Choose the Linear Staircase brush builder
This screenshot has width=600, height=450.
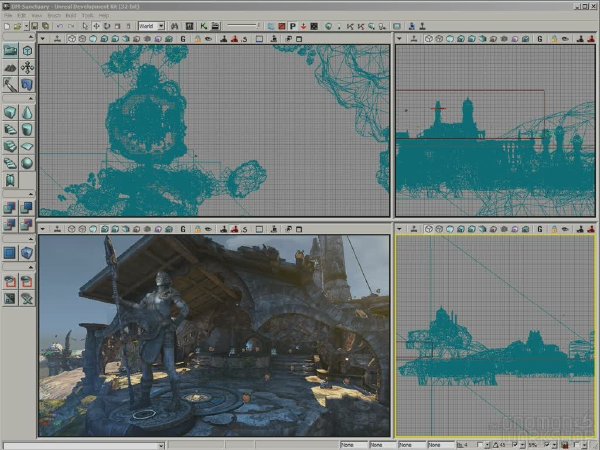pyautogui.click(x=10, y=146)
